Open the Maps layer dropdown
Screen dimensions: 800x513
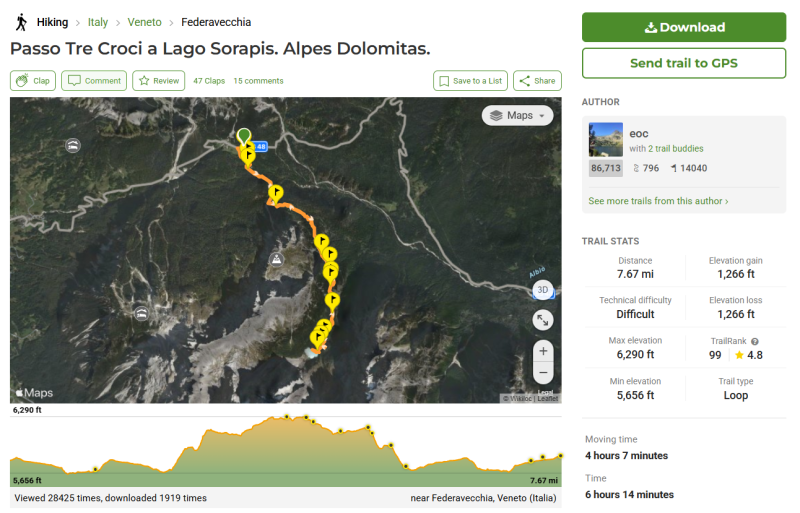tap(518, 115)
